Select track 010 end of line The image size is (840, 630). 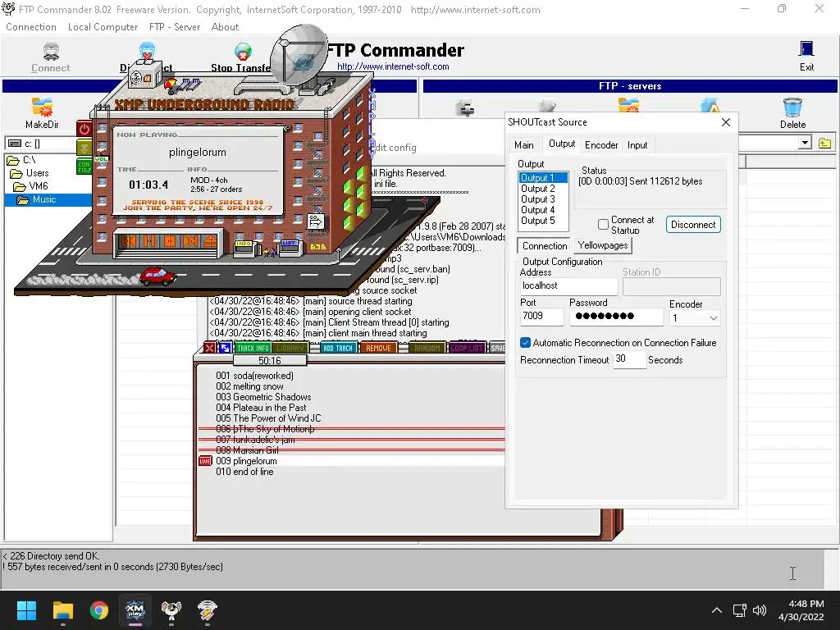point(244,472)
